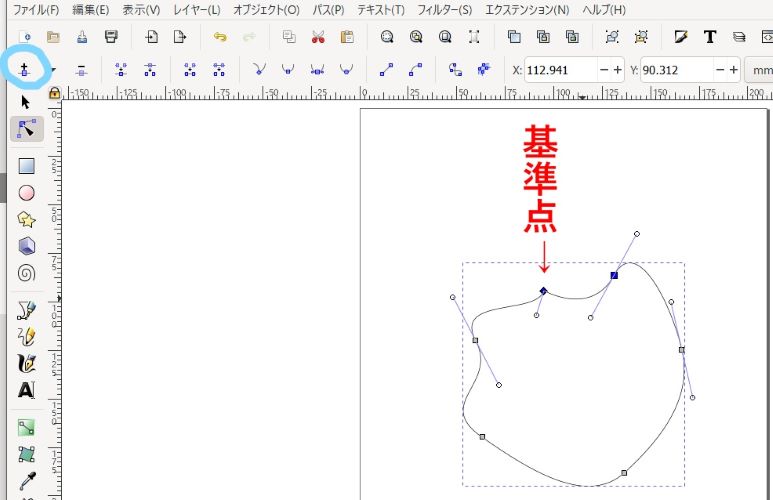
Task: Make selected nodes auto-smooth
Action: (x=346, y=70)
